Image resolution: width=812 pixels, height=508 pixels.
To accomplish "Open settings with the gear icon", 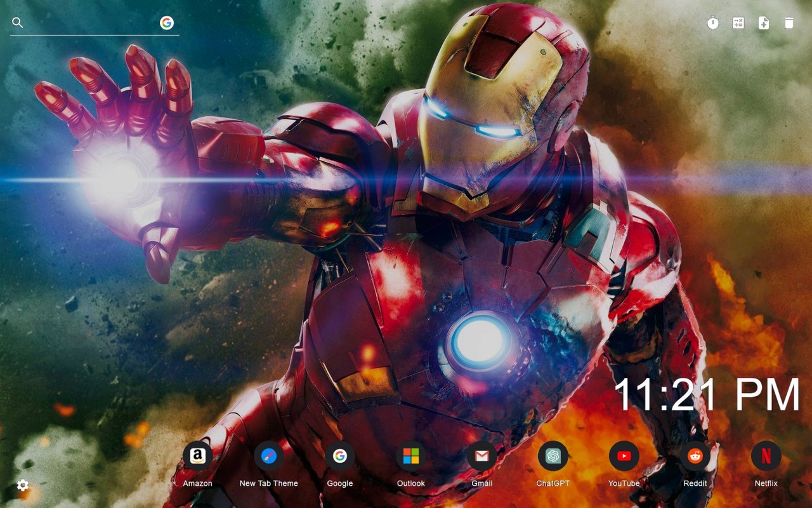I will click(23, 485).
